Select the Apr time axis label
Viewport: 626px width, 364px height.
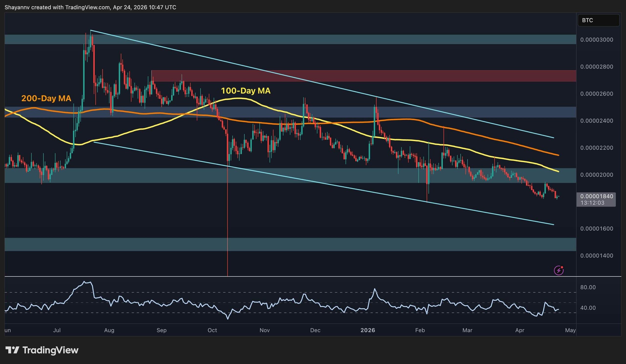[520, 330]
